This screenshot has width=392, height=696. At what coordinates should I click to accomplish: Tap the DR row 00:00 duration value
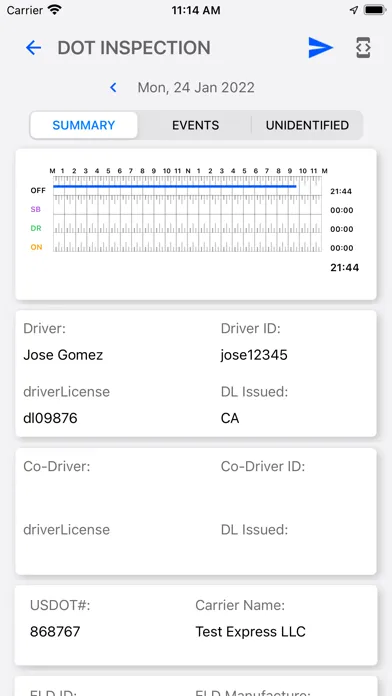[x=341, y=229]
